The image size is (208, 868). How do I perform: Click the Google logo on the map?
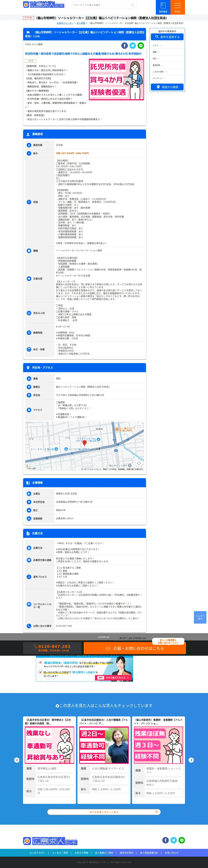pyautogui.click(x=31, y=468)
